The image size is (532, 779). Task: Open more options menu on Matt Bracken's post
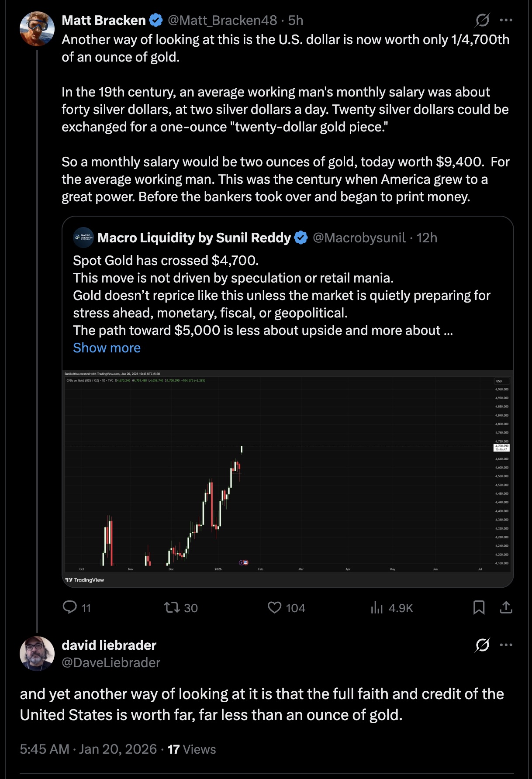(x=506, y=20)
